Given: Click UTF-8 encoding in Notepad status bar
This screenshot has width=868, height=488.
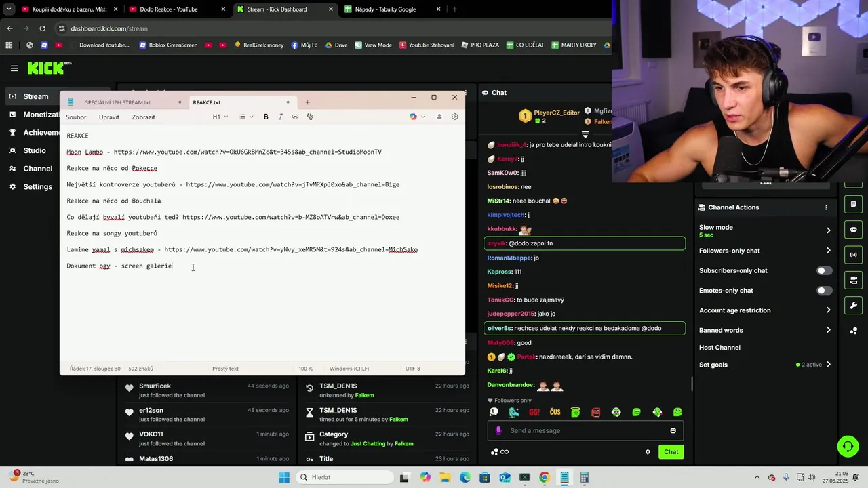Looking at the screenshot, I should [x=413, y=369].
